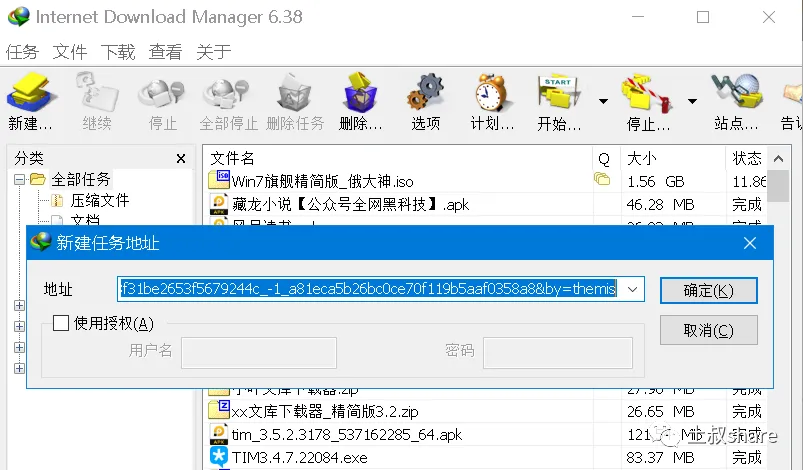Close the 分类 categories panel
The height and width of the screenshot is (470, 803).
pos(181,159)
